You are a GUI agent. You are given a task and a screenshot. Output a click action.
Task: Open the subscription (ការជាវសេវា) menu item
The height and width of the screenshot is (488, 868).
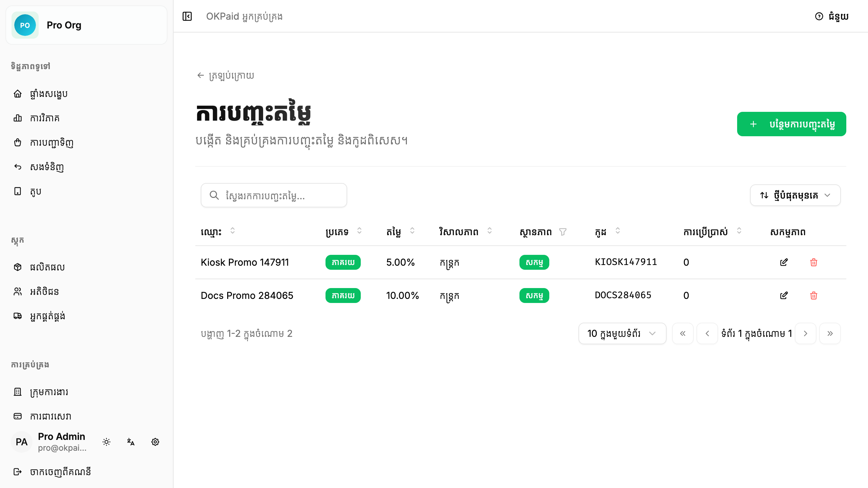click(x=86, y=416)
